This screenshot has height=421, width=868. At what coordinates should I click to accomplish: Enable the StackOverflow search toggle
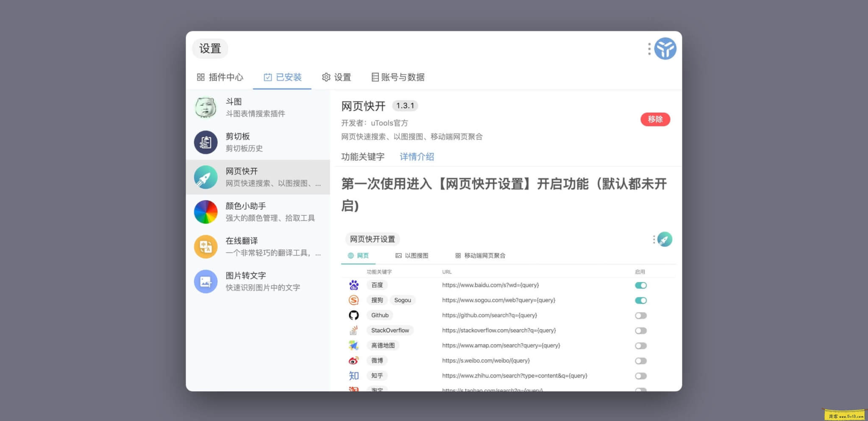[641, 330]
